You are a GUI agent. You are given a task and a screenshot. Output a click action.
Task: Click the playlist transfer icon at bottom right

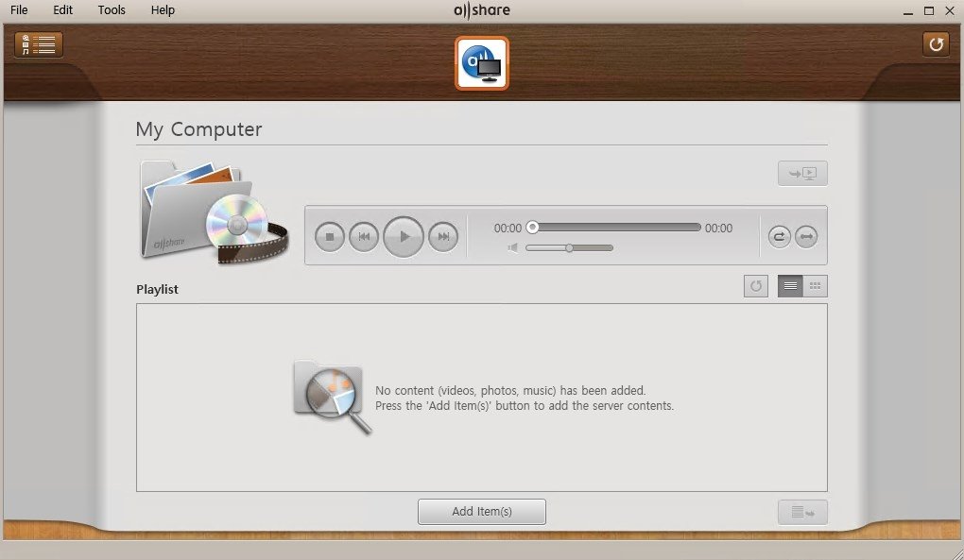point(802,512)
